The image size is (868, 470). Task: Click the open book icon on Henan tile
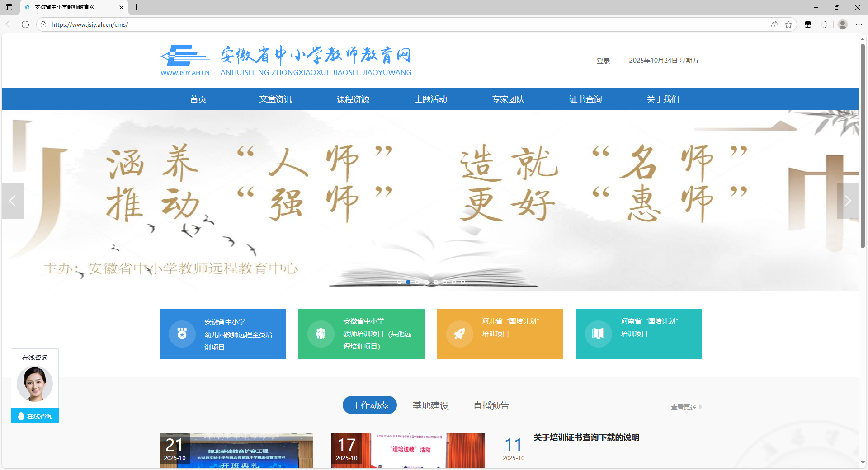598,334
